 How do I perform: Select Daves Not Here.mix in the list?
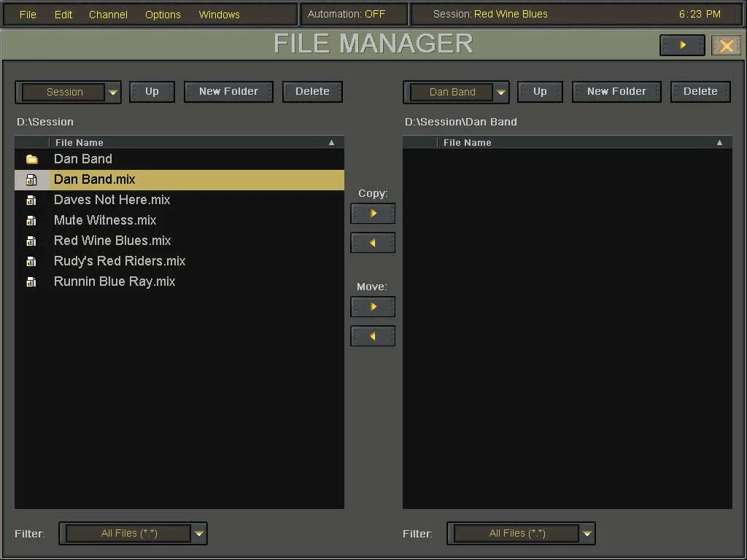click(179, 200)
